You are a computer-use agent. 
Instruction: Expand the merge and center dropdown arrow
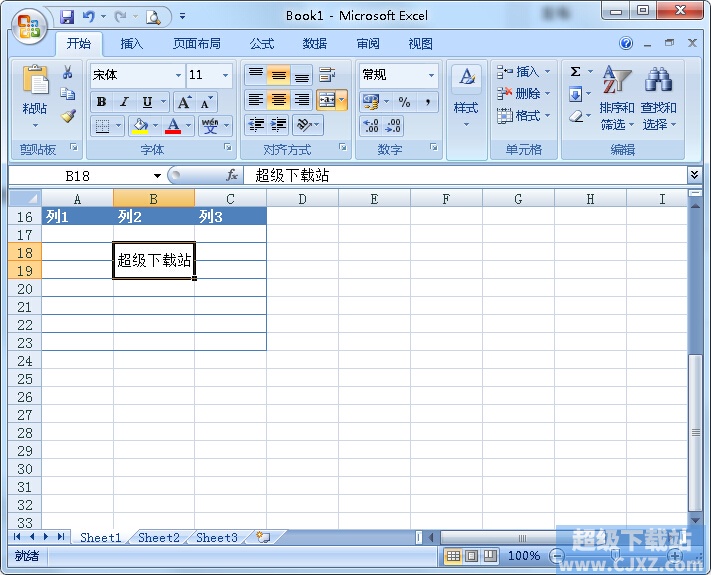point(342,100)
